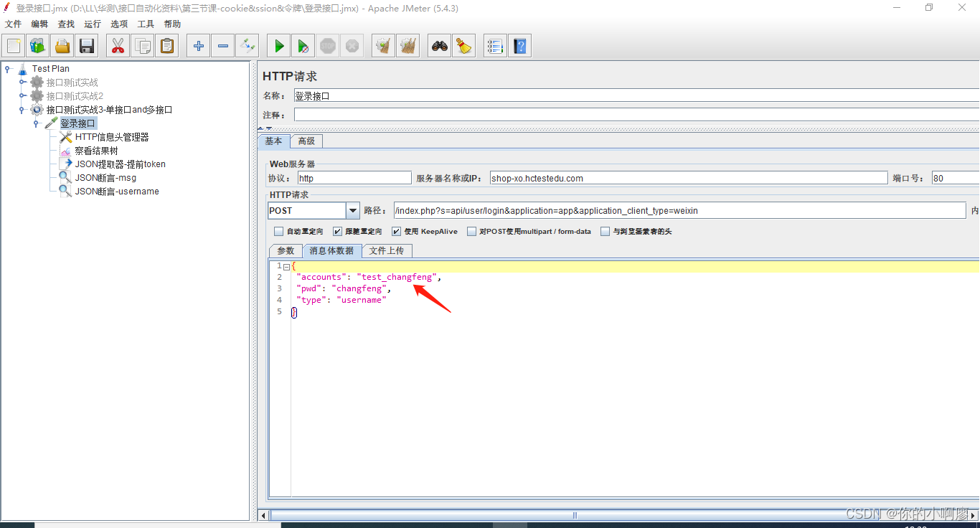980x528 pixels.
Task: Click the 协议 protocol field containing http
Action: click(354, 178)
